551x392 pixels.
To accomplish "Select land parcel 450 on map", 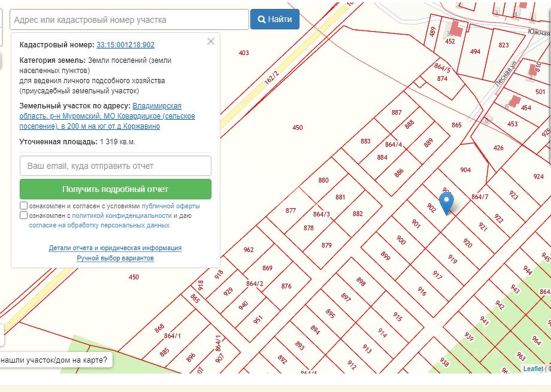I will tap(297, 127).
